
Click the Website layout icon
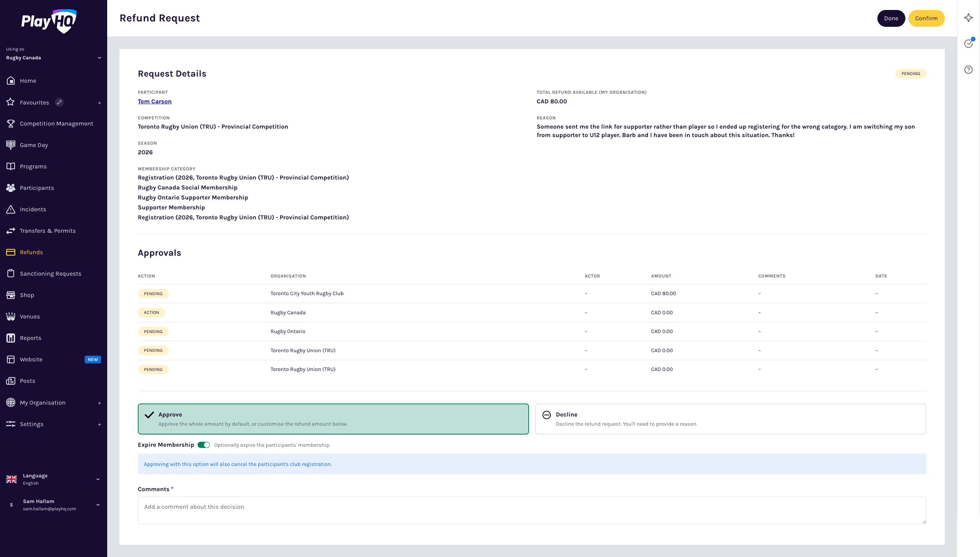pyautogui.click(x=11, y=359)
